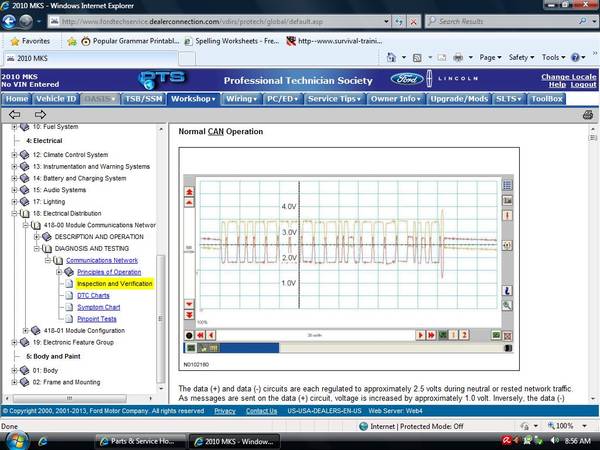Expand 19: Electronic Feature Group
The height and width of the screenshot is (450, 600).
point(14,342)
